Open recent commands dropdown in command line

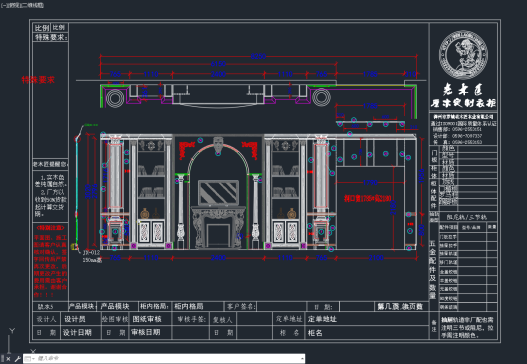[x=29, y=359]
